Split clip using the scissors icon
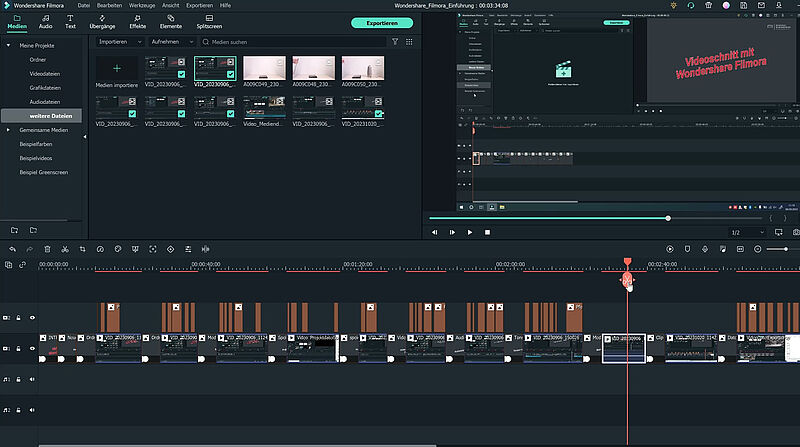Viewport: 800px width, 447px height. click(x=65, y=249)
